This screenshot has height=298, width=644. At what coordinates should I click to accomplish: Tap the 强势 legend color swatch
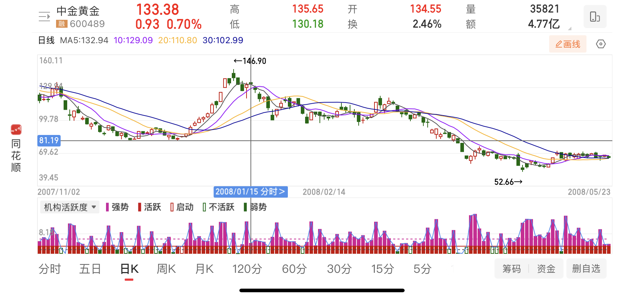pyautogui.click(x=107, y=207)
